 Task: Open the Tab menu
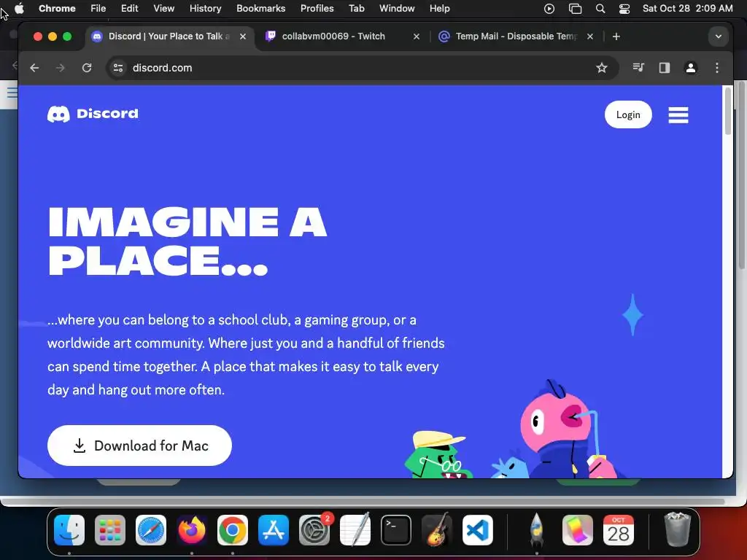point(356,9)
